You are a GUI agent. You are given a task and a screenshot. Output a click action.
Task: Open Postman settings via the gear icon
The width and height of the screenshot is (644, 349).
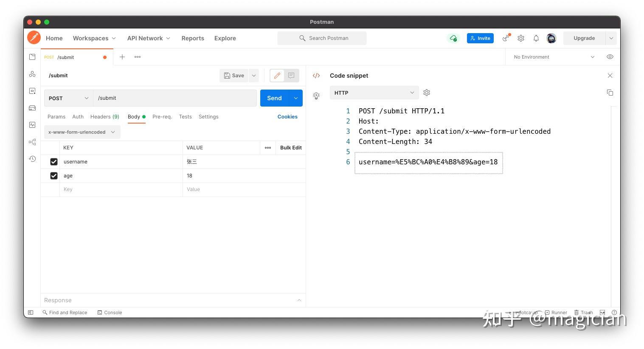coord(521,38)
